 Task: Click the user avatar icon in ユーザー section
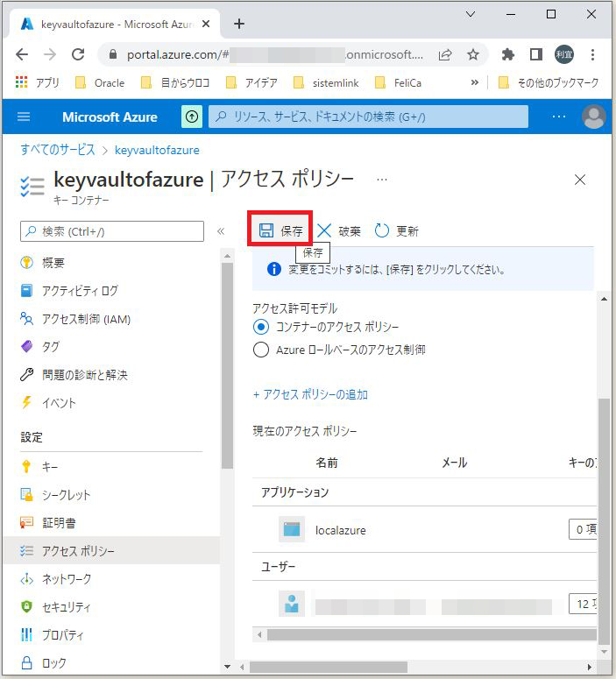coord(292,604)
